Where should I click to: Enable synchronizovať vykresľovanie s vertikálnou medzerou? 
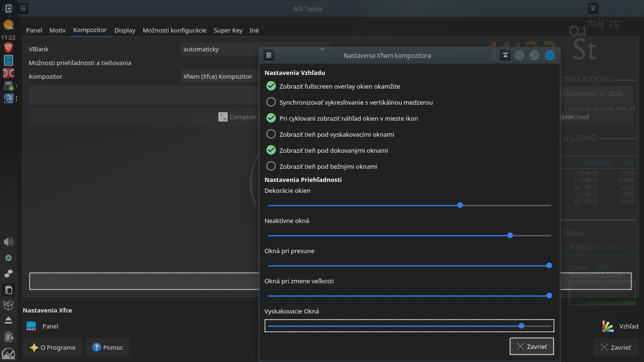(271, 102)
